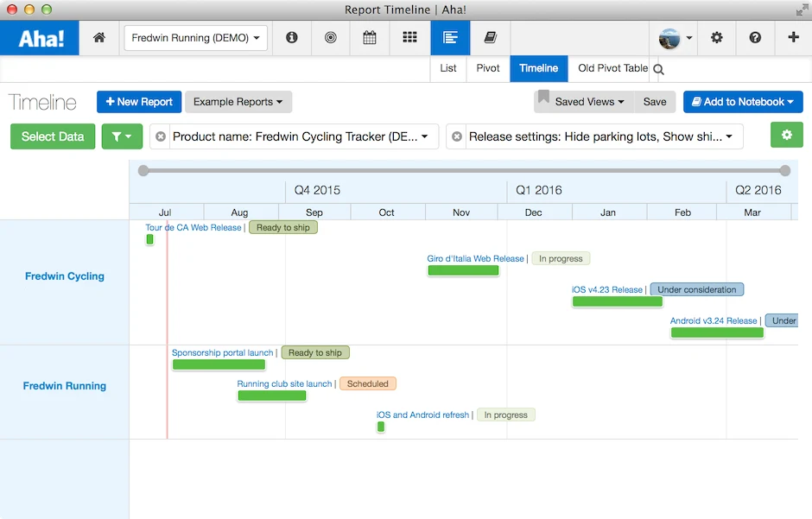Click the Android v3.24 Release green bar
This screenshot has height=519, width=812.
717,332
